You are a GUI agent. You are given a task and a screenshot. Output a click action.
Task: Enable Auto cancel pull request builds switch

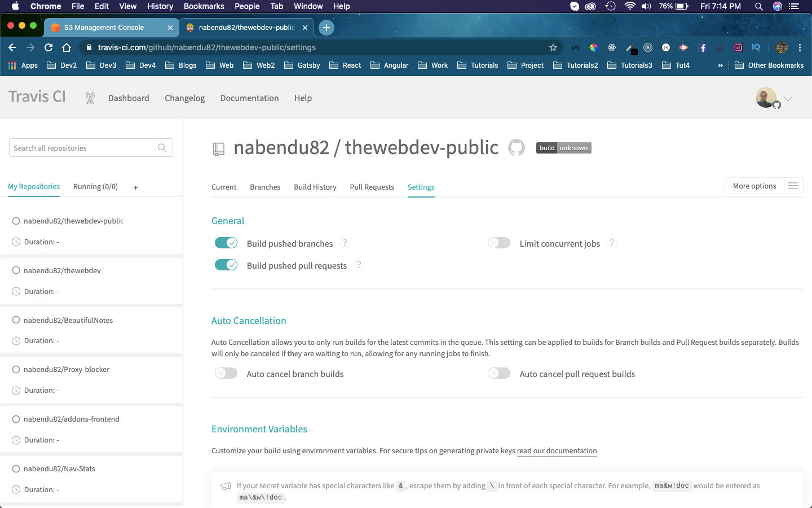[x=499, y=373]
